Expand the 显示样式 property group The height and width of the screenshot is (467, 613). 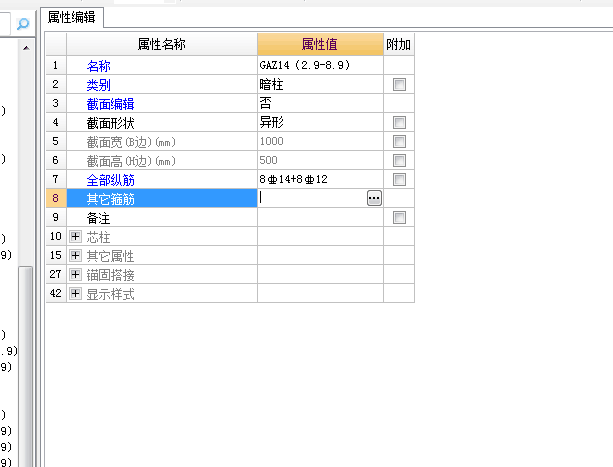[x=75, y=293]
